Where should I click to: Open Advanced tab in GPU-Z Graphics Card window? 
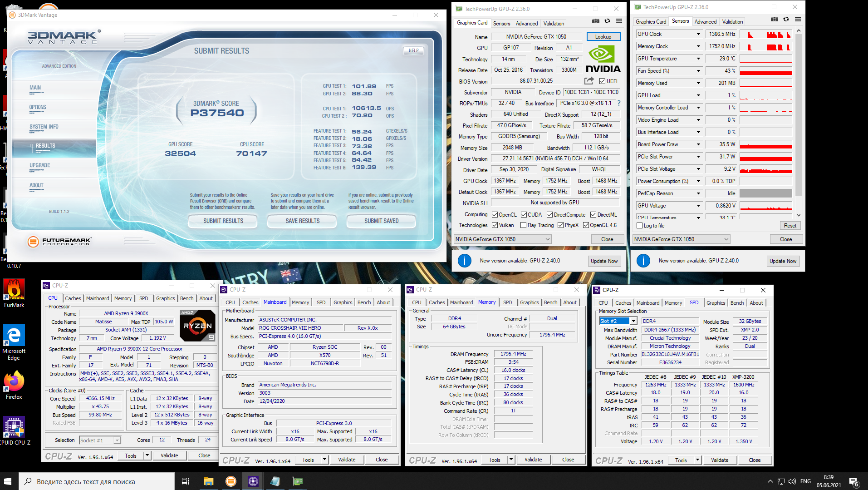(x=527, y=24)
